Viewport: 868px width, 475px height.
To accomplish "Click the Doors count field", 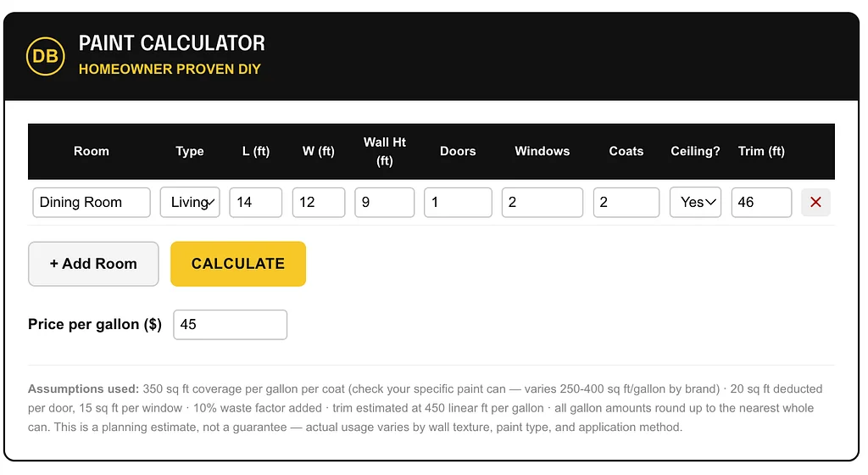I will [x=458, y=202].
